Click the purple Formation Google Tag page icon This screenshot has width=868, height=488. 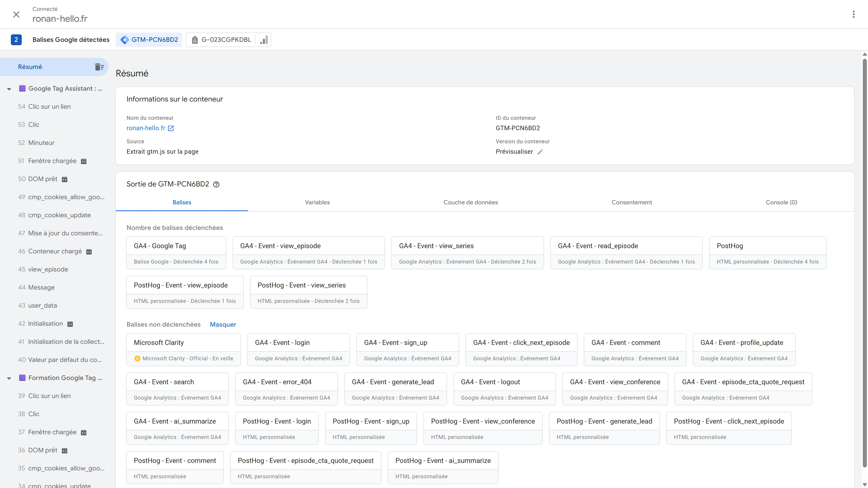(22, 378)
